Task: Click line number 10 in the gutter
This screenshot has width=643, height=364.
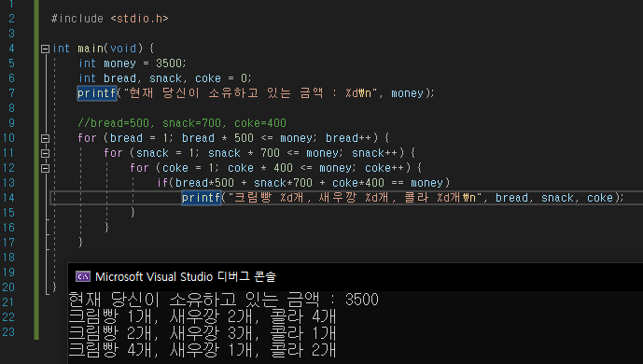Action: coord(8,138)
